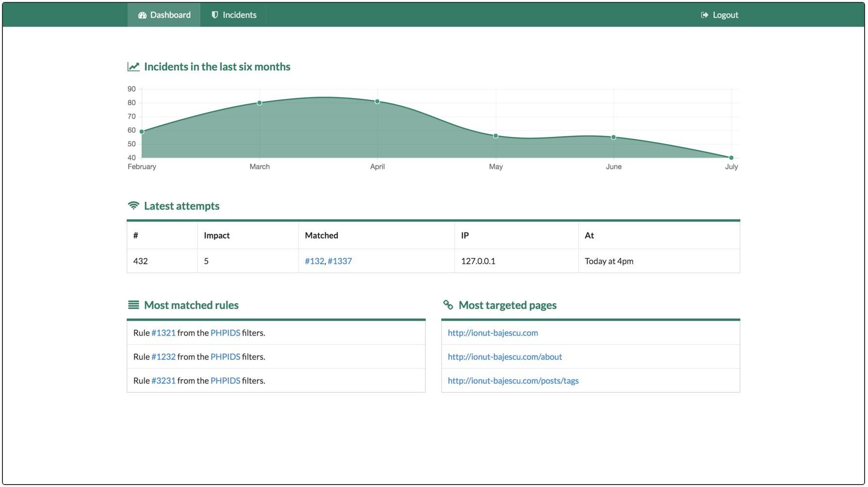This screenshot has height=487, width=868.
Task: Click the 90 y-axis label
Action: click(131, 89)
